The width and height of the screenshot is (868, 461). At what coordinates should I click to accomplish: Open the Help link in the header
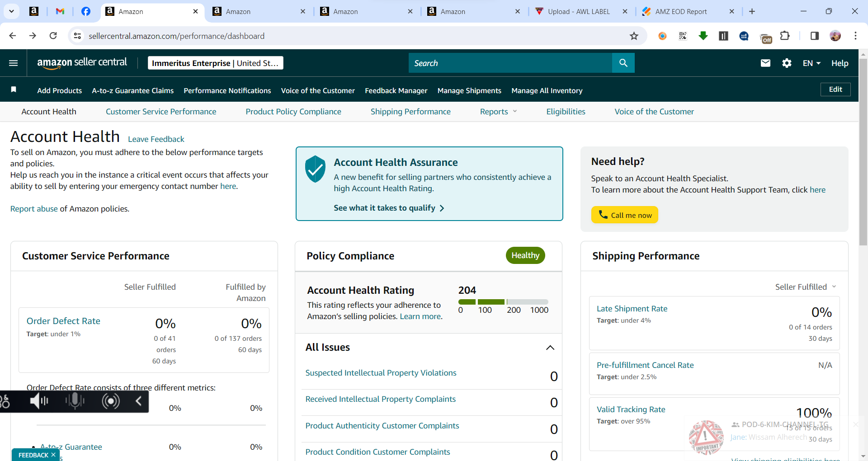840,63
